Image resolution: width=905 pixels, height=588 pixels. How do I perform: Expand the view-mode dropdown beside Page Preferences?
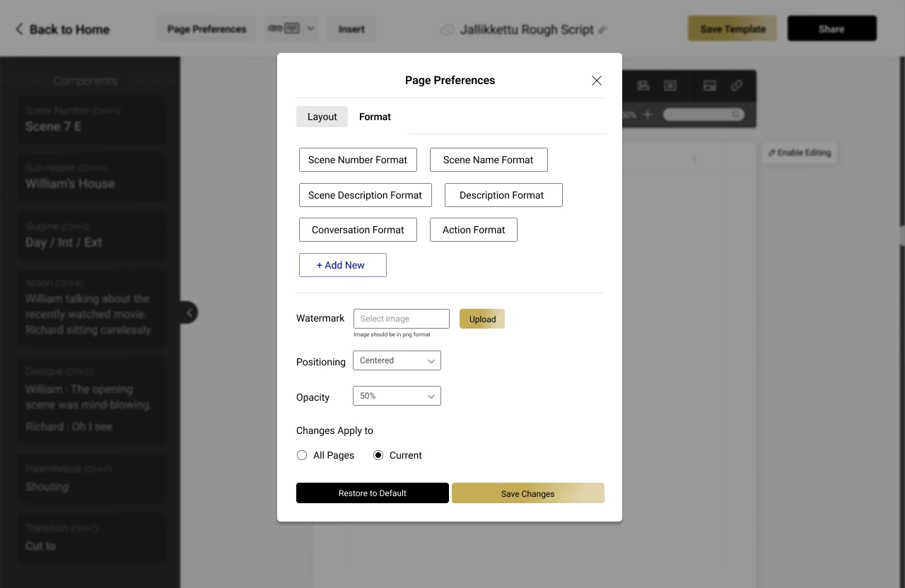click(310, 28)
